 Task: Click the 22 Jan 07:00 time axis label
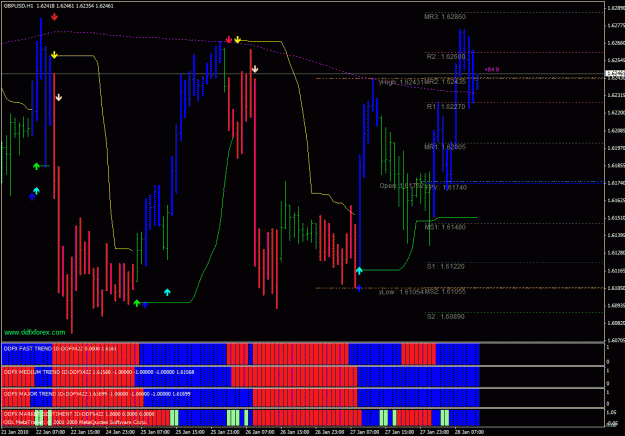point(50,432)
